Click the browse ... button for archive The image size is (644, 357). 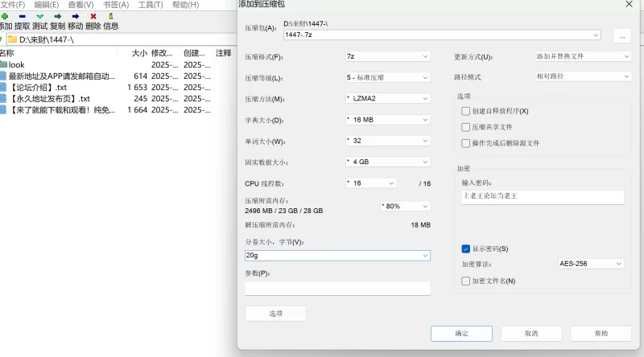[622, 36]
